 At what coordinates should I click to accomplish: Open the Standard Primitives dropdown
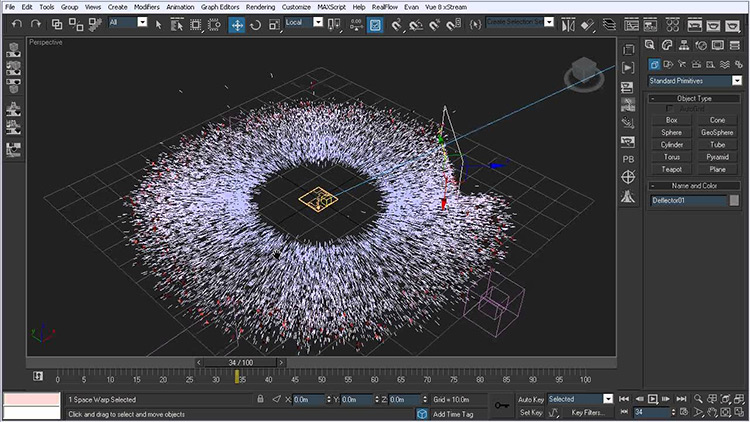tap(695, 81)
